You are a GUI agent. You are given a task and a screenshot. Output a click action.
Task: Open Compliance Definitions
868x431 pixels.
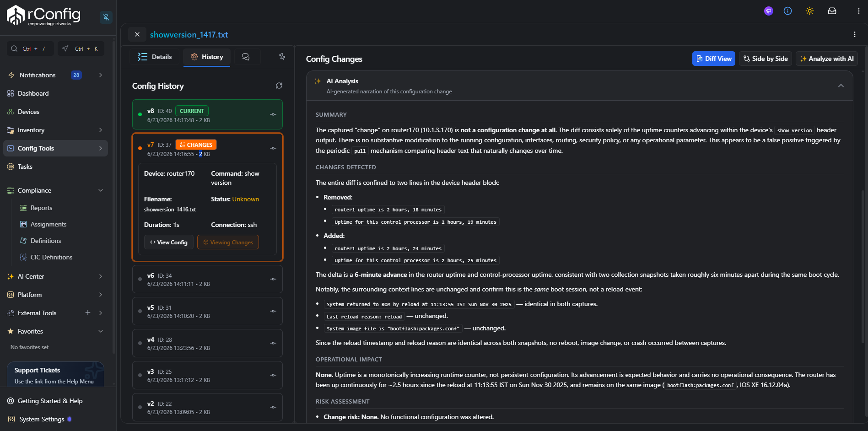(x=45, y=241)
